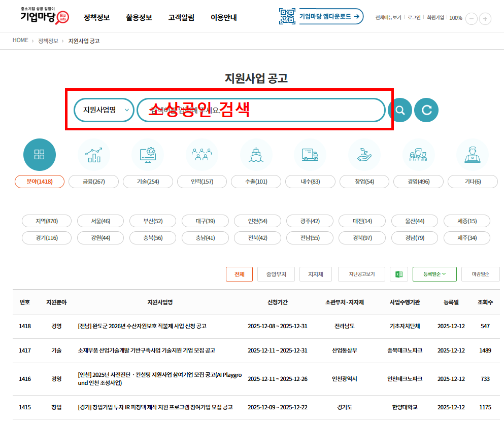Open the 등록일순 sorting dropdown
The image size is (504, 423).
click(434, 273)
